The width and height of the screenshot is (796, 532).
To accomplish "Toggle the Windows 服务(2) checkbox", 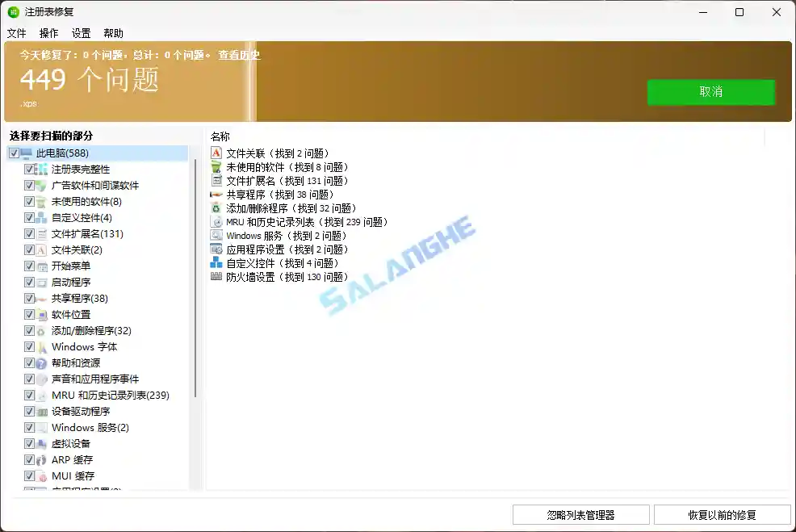I will click(29, 427).
